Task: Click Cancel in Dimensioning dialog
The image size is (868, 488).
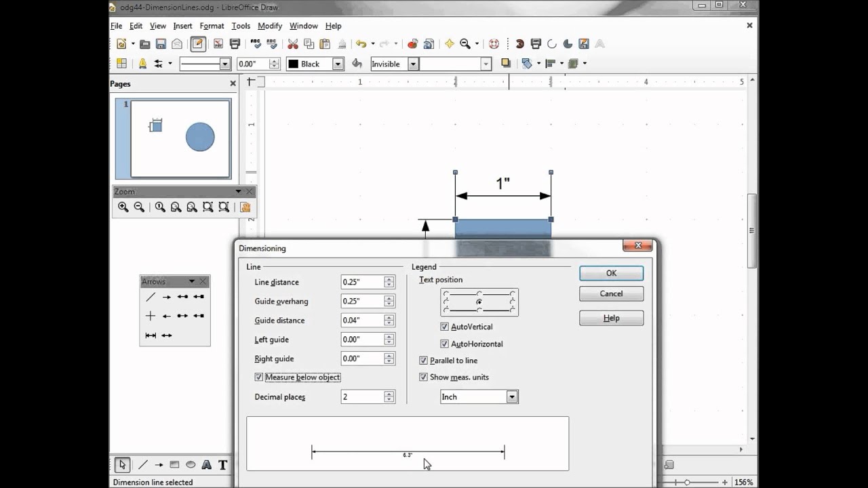Action: (611, 293)
